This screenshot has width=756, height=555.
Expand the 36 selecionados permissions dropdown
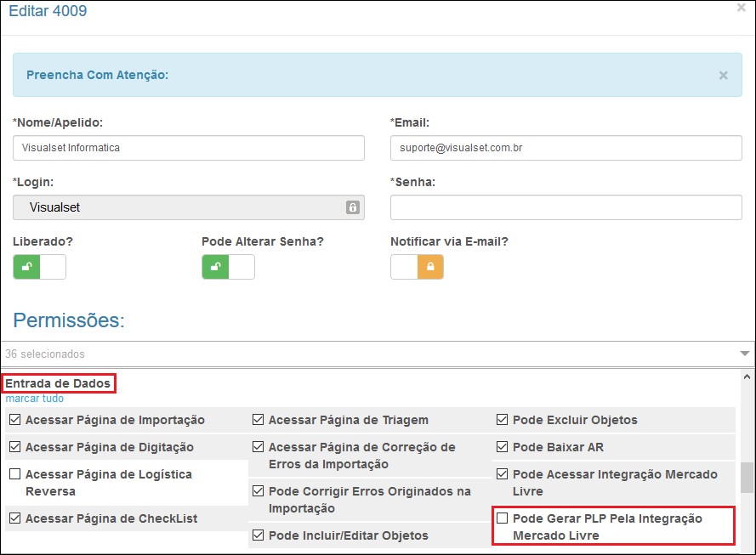[x=744, y=354]
